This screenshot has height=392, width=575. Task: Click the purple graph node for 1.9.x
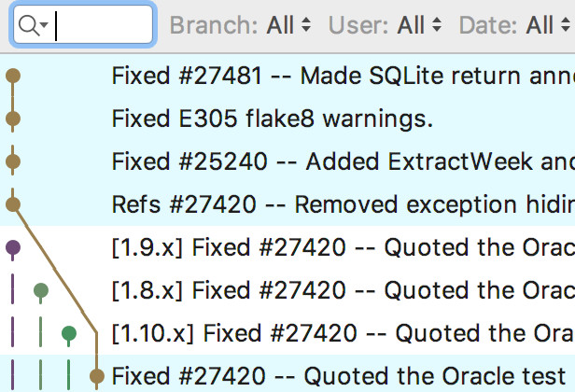13,247
